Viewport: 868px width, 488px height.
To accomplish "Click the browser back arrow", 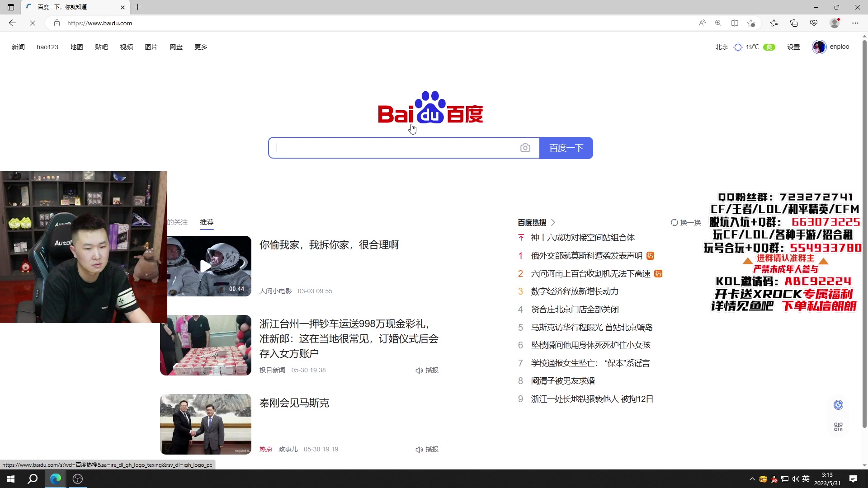I will tap(13, 23).
